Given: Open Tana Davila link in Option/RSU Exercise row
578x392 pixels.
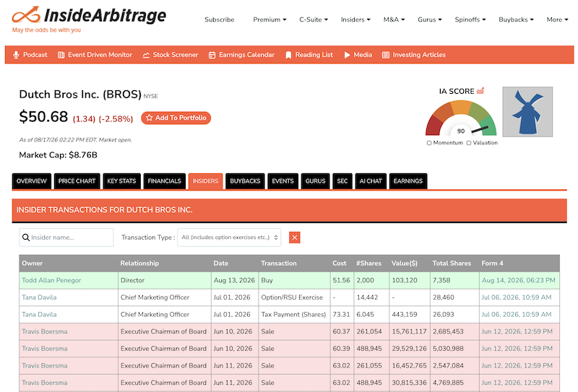Looking at the screenshot, I should [39, 297].
